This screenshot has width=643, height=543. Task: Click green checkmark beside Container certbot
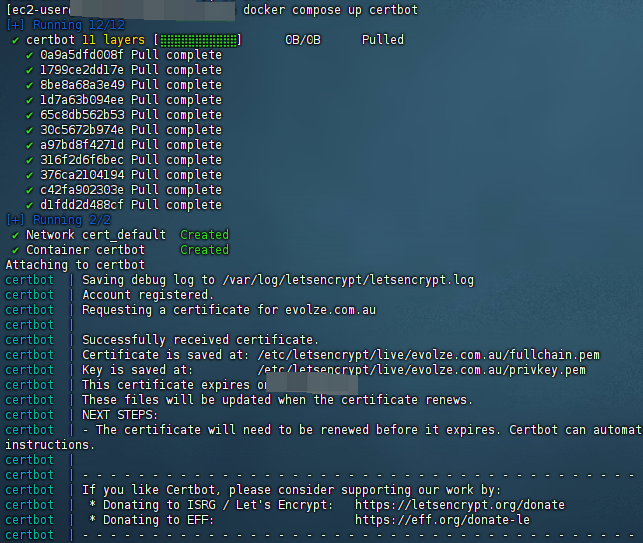click(x=15, y=250)
